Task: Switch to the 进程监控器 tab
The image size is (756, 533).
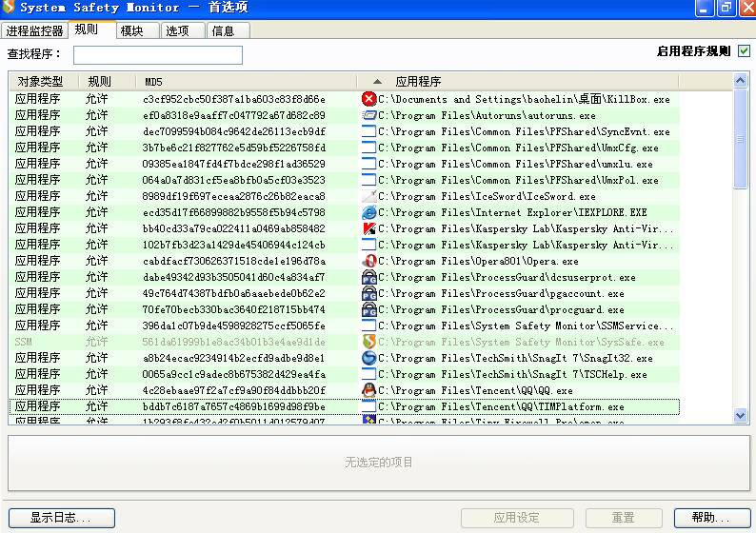Action: (34, 30)
